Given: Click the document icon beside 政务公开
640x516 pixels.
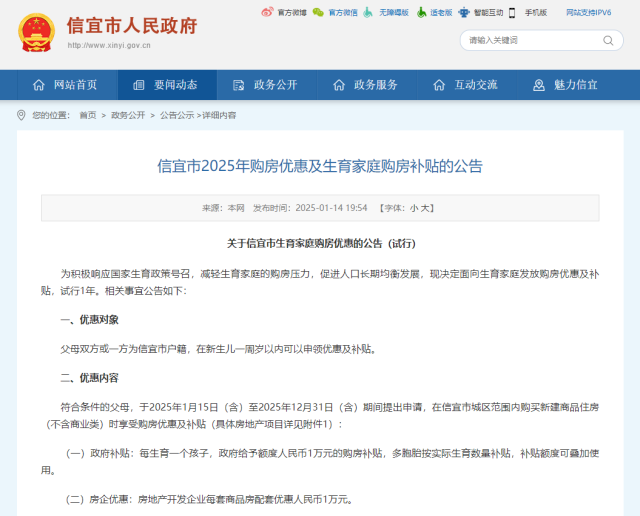Looking at the screenshot, I should tap(238, 85).
